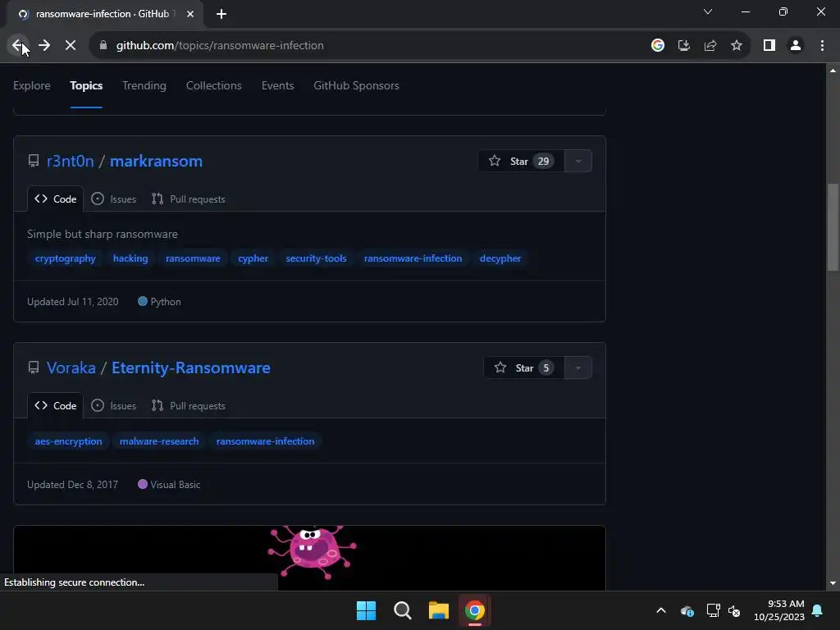The height and width of the screenshot is (630, 840).
Task: Open the Code tab of Eternity-Ransomware
Action: [x=55, y=405]
